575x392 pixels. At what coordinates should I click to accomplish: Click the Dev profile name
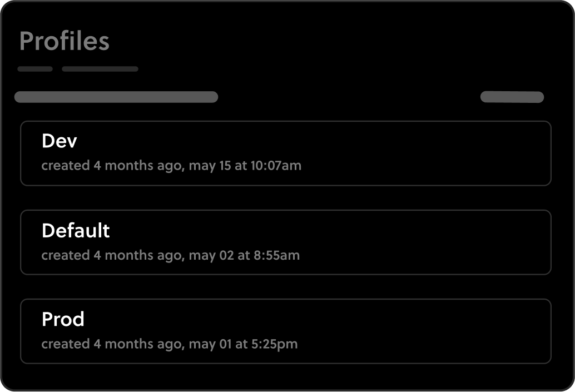tap(60, 141)
